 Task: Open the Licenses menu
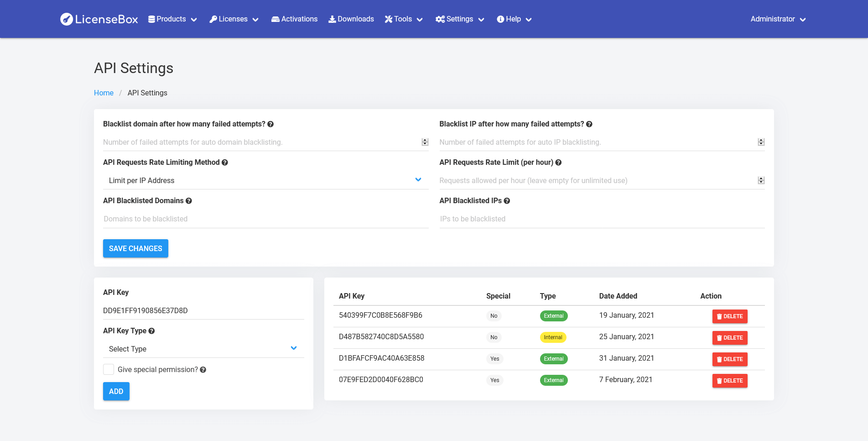coord(234,19)
